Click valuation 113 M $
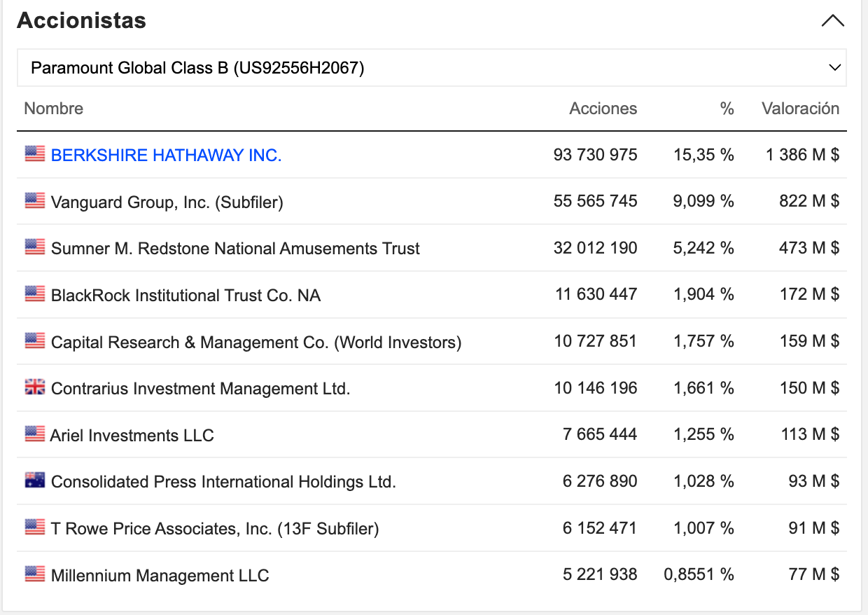 pos(810,434)
